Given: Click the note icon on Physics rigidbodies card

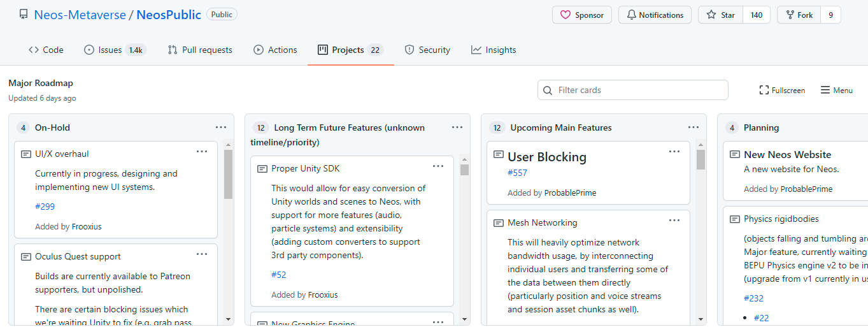Looking at the screenshot, I should pos(735,219).
